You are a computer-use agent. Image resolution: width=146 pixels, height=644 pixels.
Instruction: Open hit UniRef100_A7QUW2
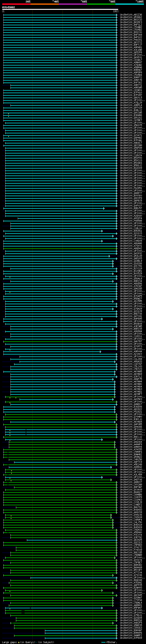[131, 65]
